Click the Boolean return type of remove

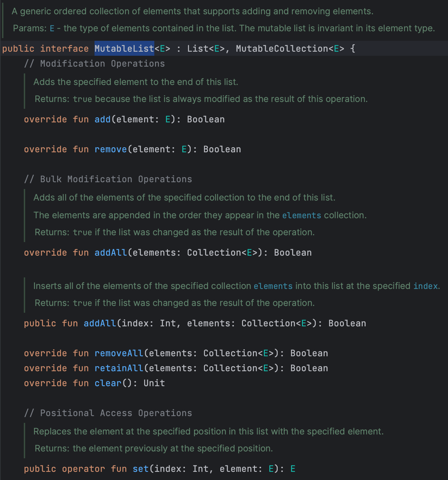pos(222,149)
